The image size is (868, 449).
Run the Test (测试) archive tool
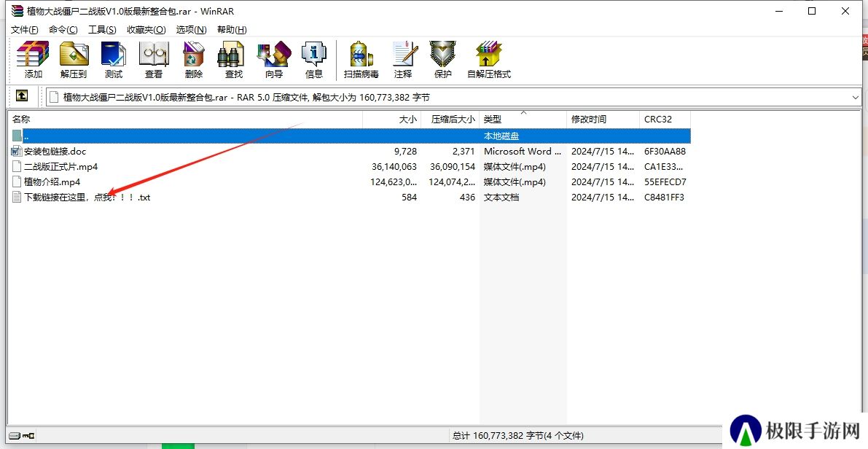tap(114, 59)
